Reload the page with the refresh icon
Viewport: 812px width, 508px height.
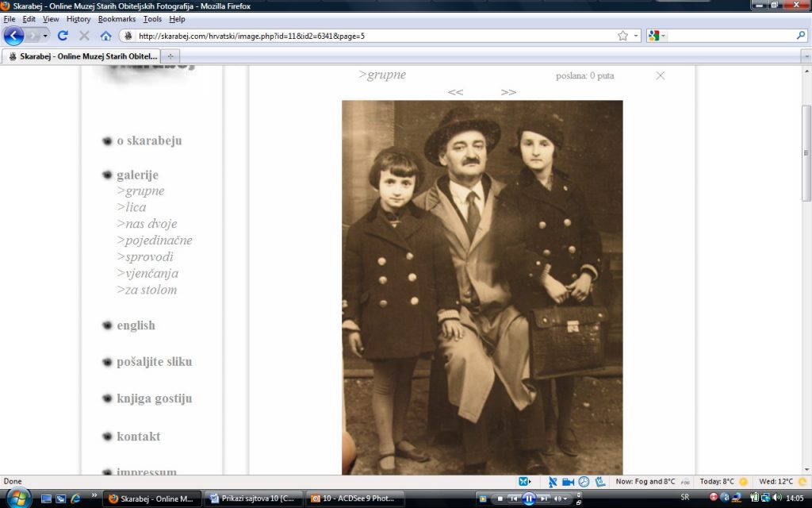coord(63,36)
